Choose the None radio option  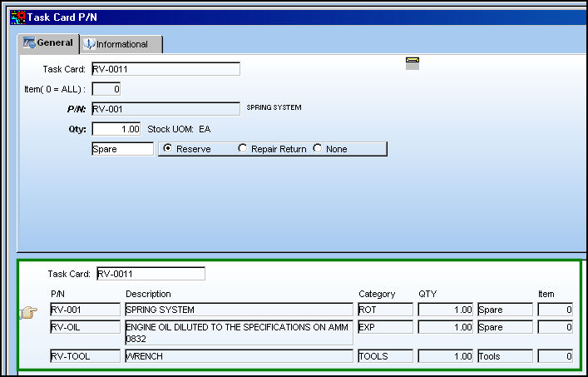click(x=318, y=148)
